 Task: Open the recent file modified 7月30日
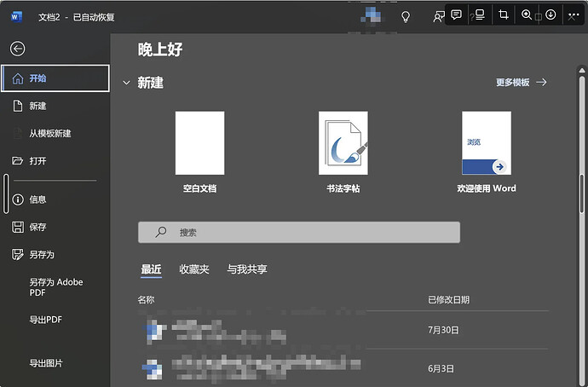343,331
